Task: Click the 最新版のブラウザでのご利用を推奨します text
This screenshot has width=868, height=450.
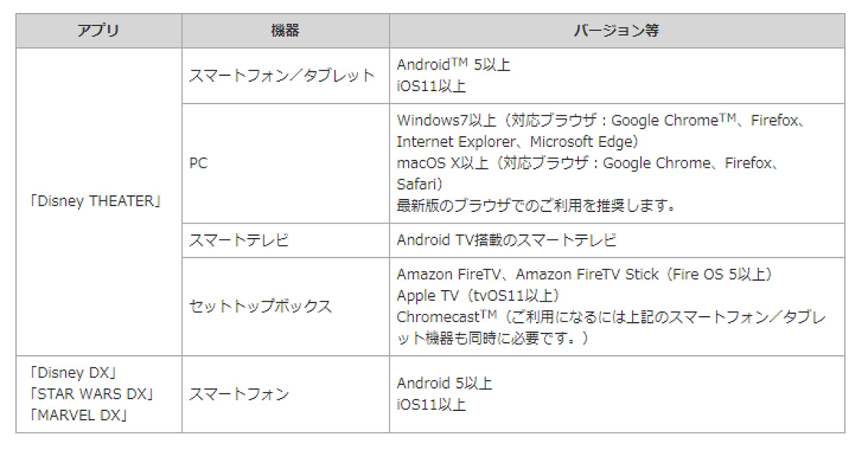Action: tap(537, 205)
